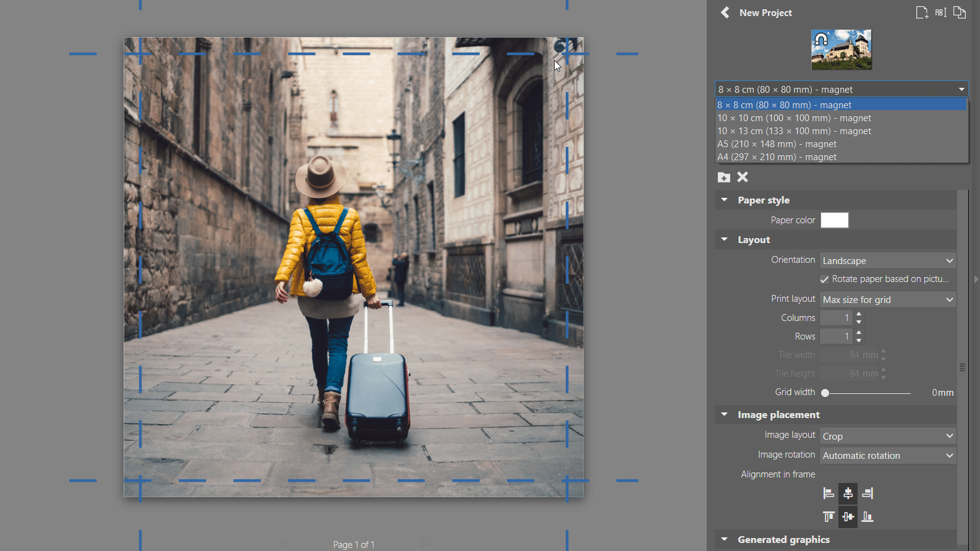Decrease the Columns value with down arrow
980x551 pixels.
859,322
